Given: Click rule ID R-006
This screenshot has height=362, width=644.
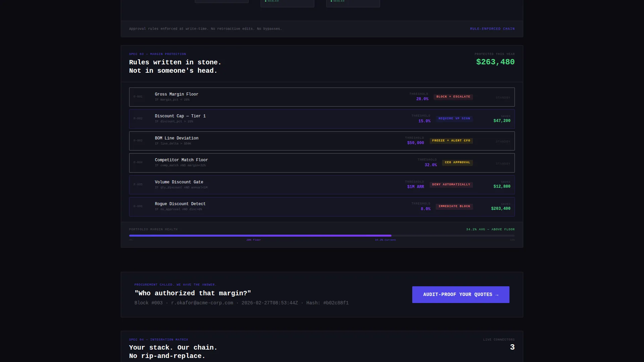Looking at the screenshot, I should pyautogui.click(x=138, y=206).
